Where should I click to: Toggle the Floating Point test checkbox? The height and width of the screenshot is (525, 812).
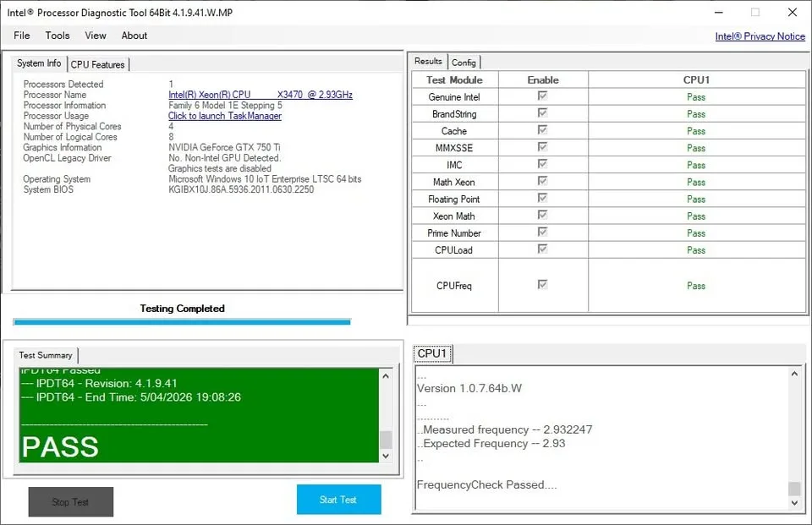click(x=542, y=199)
